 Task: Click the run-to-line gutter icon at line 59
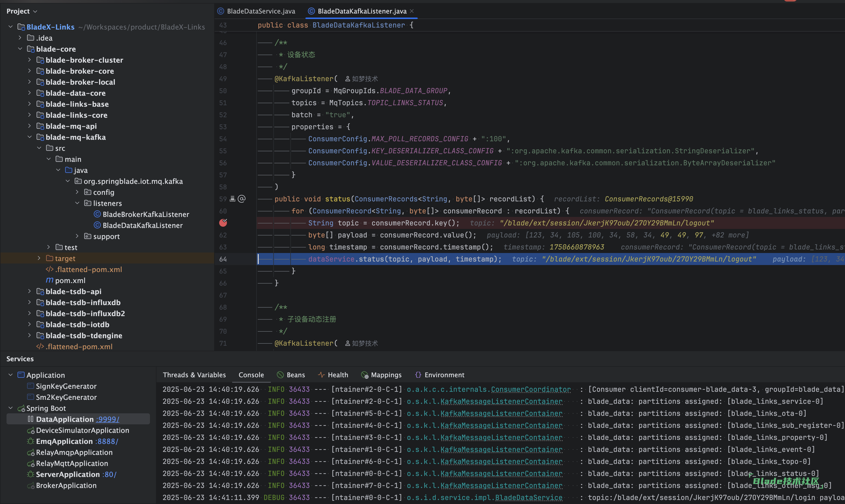click(x=232, y=199)
